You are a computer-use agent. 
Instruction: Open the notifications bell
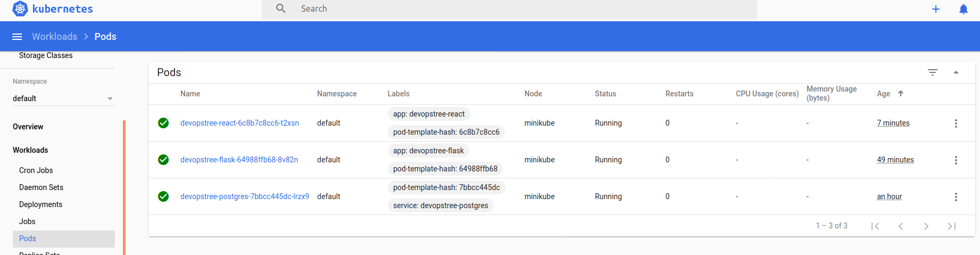[x=964, y=9]
